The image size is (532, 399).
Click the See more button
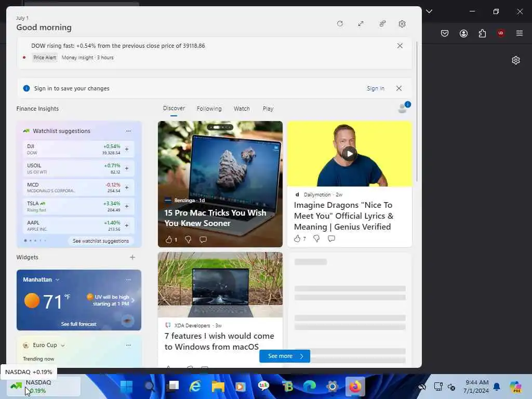(285, 356)
